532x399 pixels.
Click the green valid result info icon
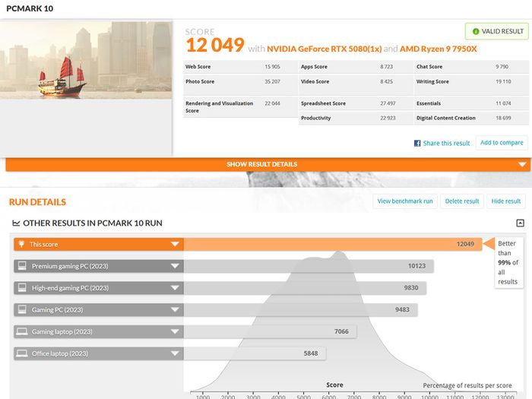point(476,32)
